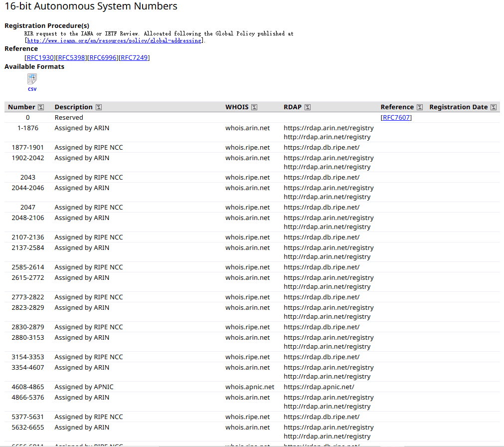Click number cell '2830-2879'
Viewport: 504px width, 447px height.
(x=27, y=327)
